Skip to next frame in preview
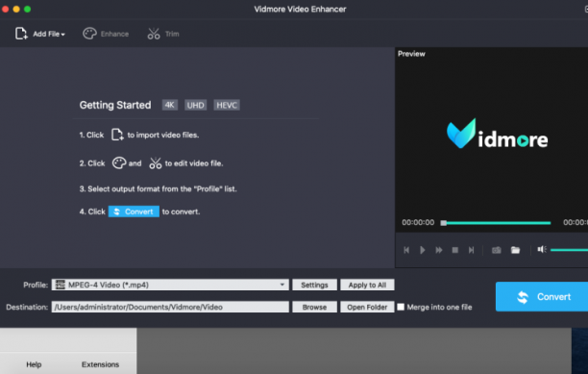 click(x=471, y=250)
